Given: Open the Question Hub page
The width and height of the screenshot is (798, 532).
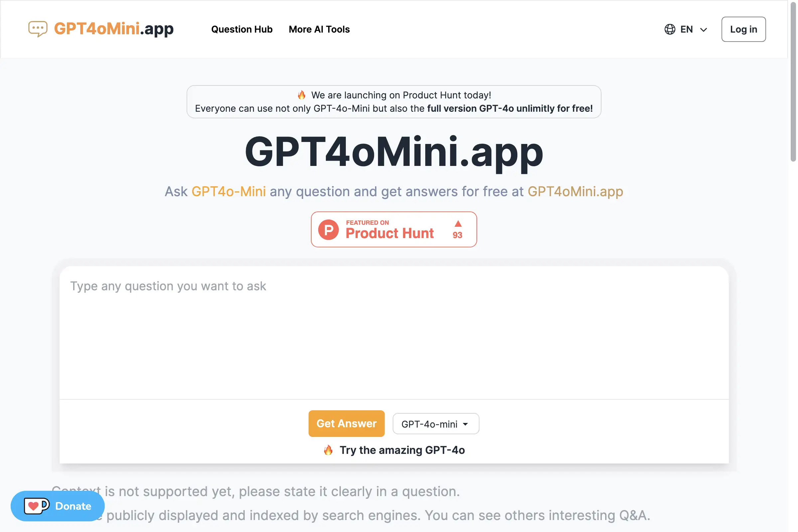Looking at the screenshot, I should (x=242, y=29).
